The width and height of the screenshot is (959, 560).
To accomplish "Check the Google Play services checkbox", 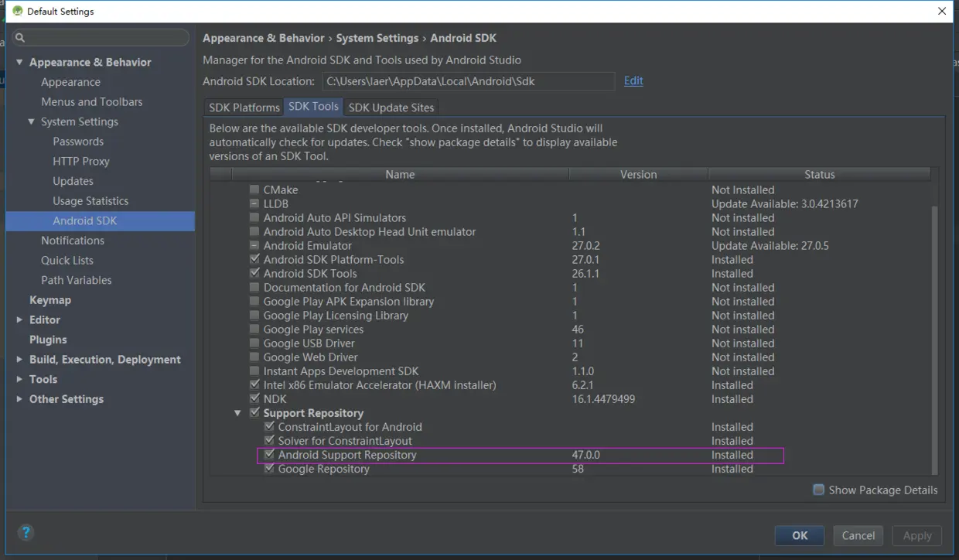I will click(x=254, y=329).
